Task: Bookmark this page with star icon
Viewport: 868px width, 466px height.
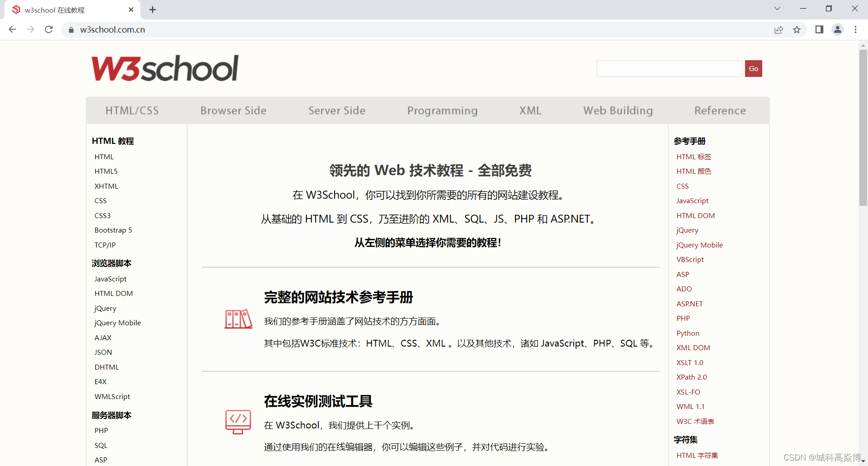Action: pyautogui.click(x=797, y=30)
